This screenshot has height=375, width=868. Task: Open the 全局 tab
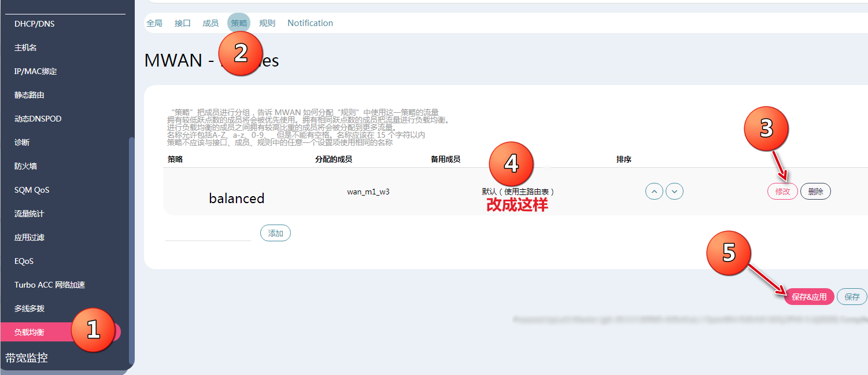(154, 23)
